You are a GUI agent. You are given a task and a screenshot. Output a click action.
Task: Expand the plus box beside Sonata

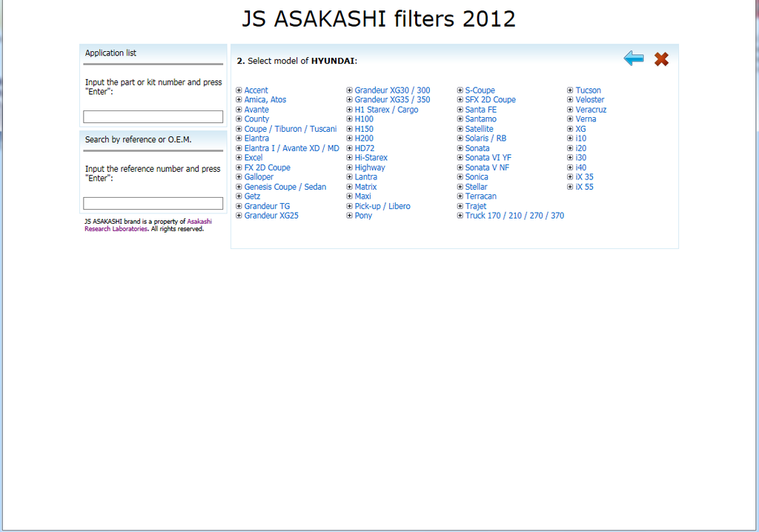(460, 148)
